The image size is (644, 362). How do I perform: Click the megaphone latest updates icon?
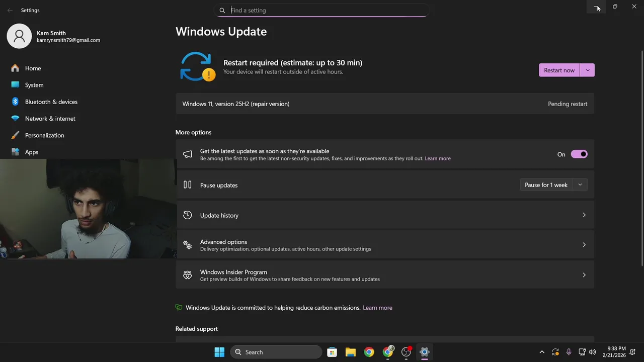pos(188,154)
